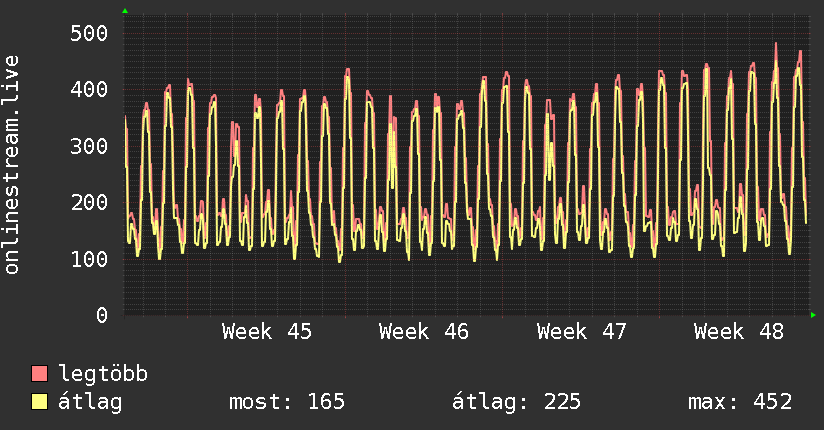
Task: Select the 500 y-axis tick label
Action: click(x=89, y=33)
